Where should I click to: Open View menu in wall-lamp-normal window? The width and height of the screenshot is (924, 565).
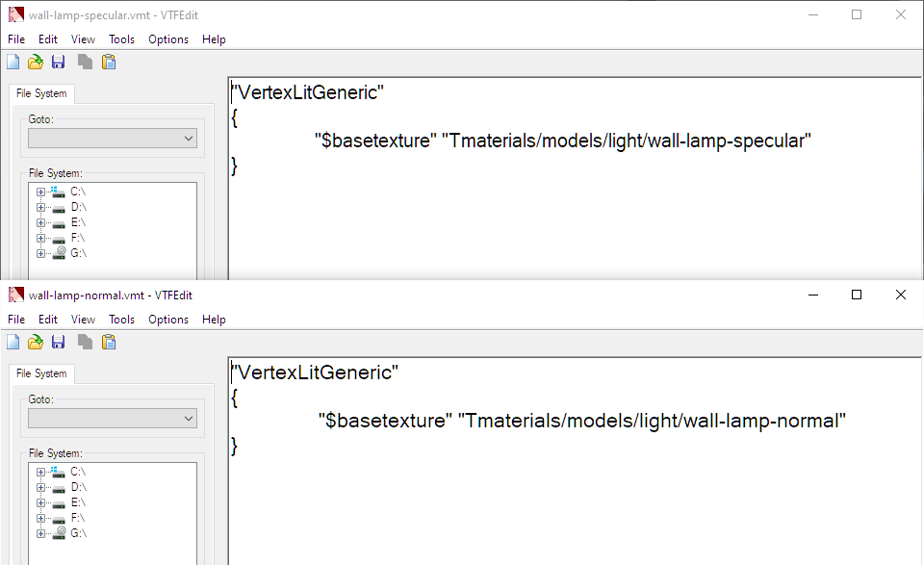pos(83,320)
